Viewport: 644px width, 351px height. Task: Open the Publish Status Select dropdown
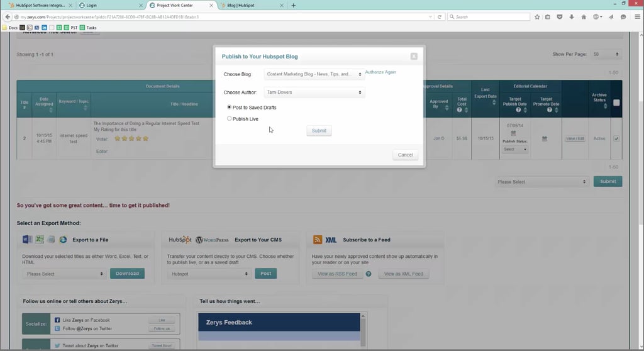pyautogui.click(x=515, y=149)
